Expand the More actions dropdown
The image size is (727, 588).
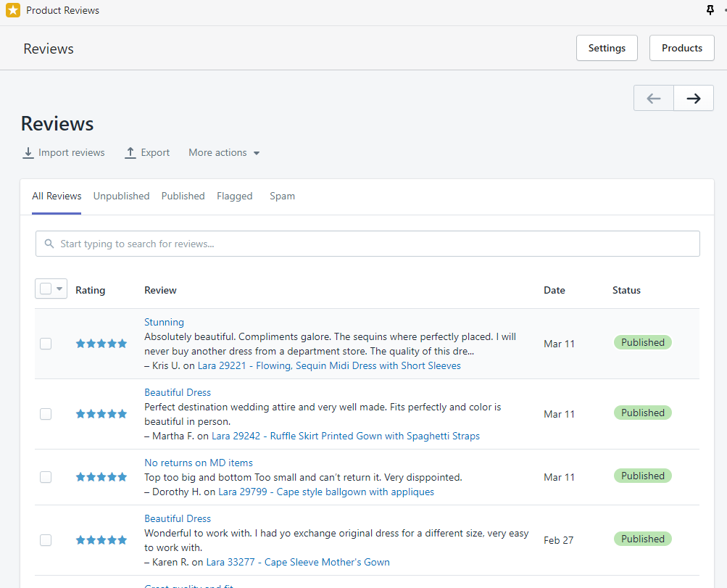pos(224,152)
